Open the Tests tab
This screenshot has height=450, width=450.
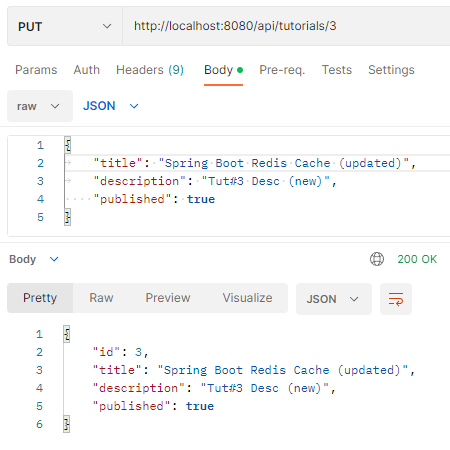[337, 70]
